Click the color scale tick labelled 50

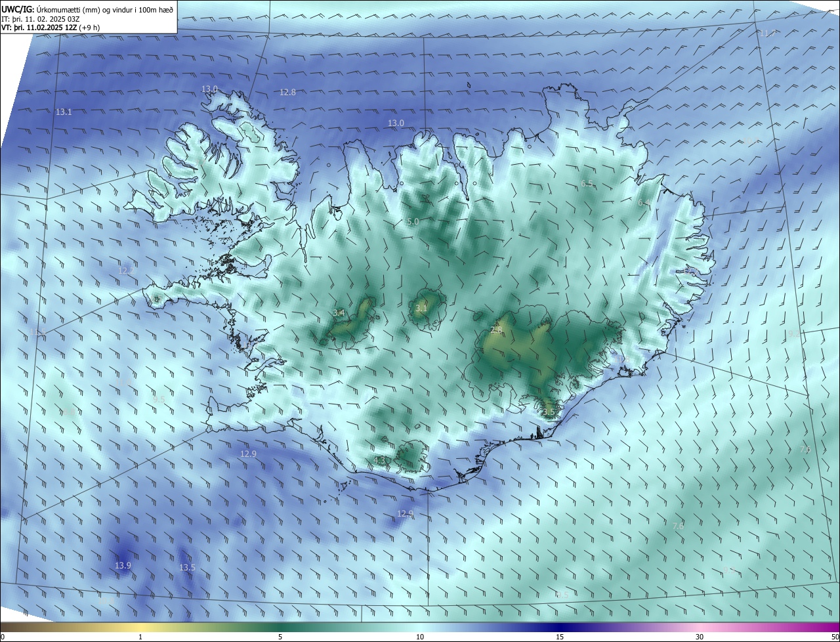[835, 637]
